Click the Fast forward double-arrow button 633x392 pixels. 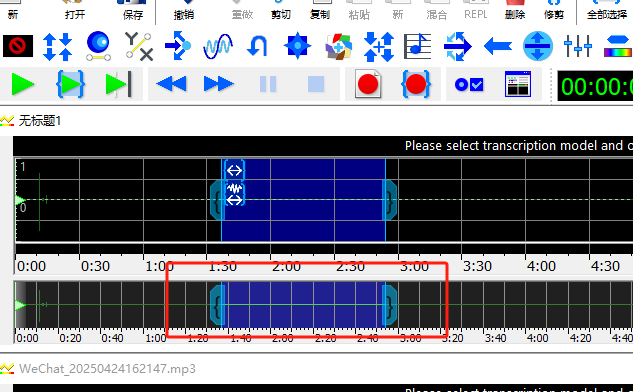tap(218, 84)
